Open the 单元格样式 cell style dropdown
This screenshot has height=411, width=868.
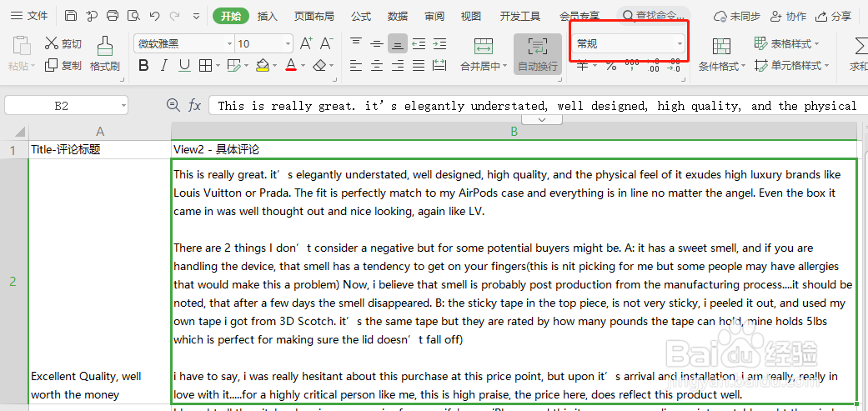[792, 66]
